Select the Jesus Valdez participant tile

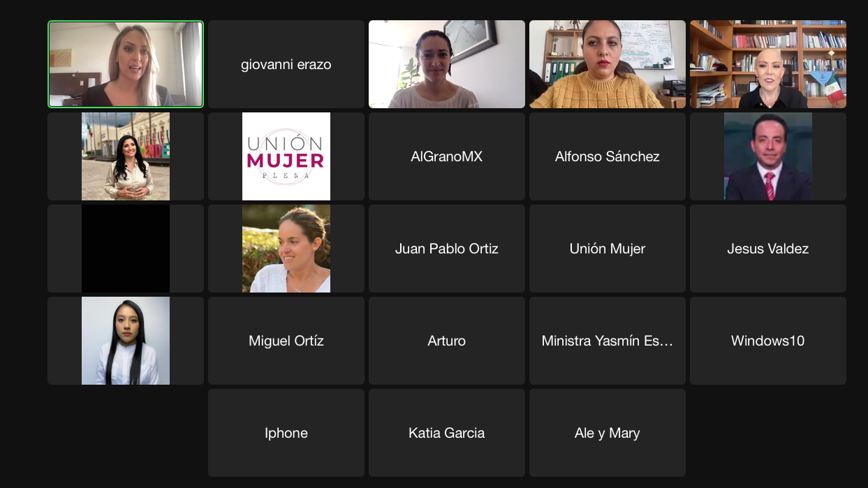pyautogui.click(x=768, y=249)
